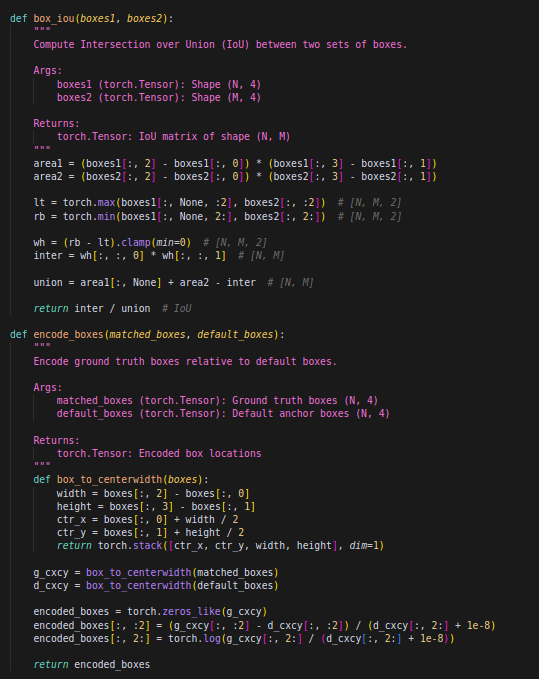The width and height of the screenshot is (539, 679).
Task: Click the 'Encode ground truth boxes' docstring line
Action: coord(185,362)
